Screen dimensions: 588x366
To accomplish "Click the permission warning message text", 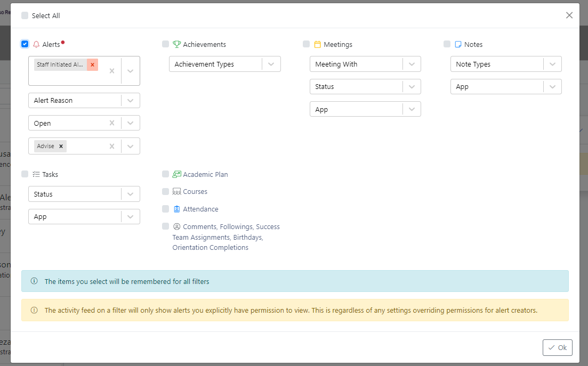I will point(291,310).
